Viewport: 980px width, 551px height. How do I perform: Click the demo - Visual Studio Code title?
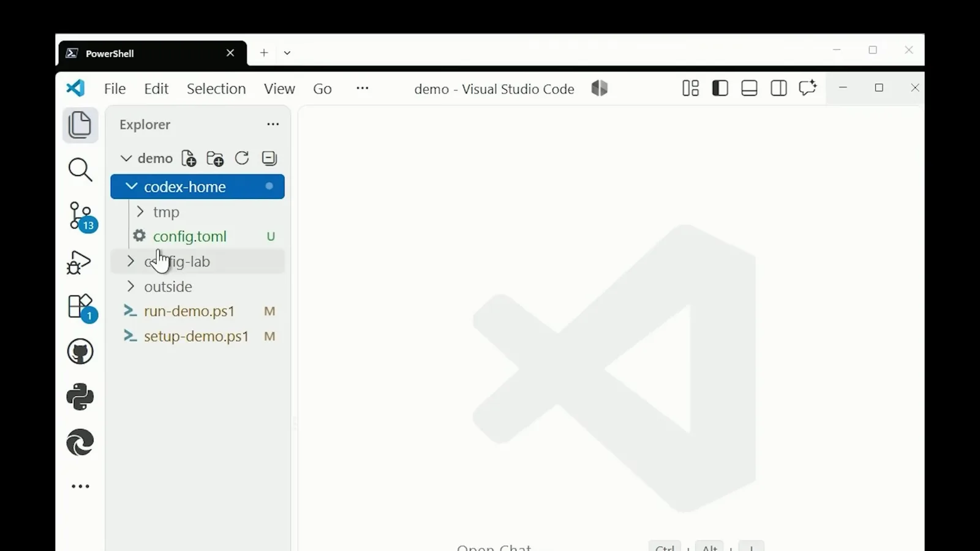pos(494,89)
